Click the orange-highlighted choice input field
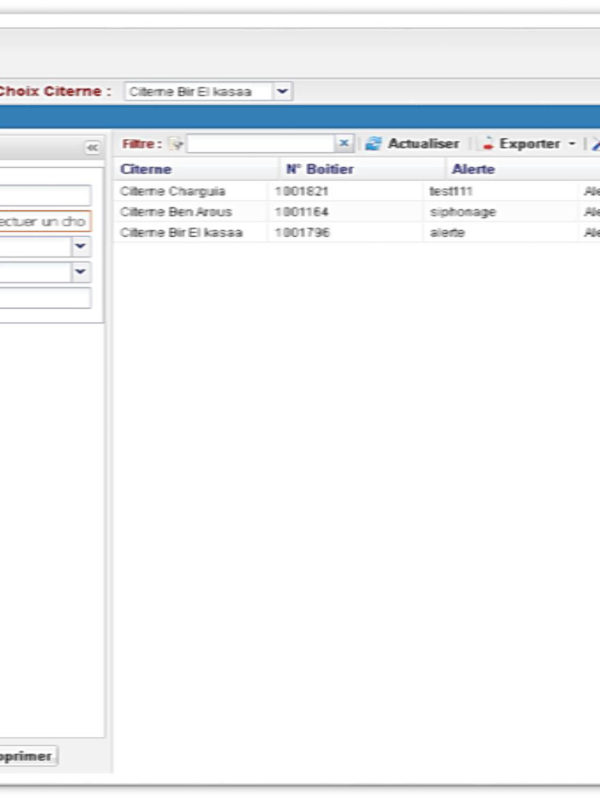 pos(43,221)
